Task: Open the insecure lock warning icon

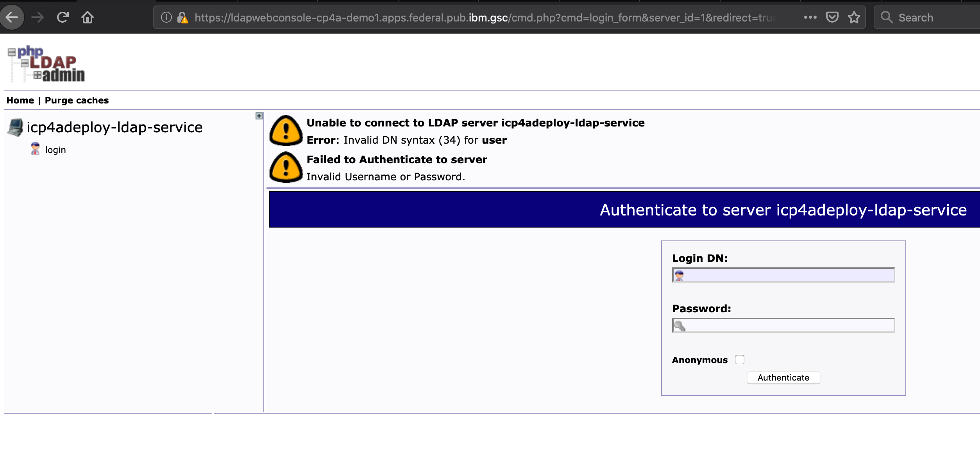Action: tap(182, 18)
